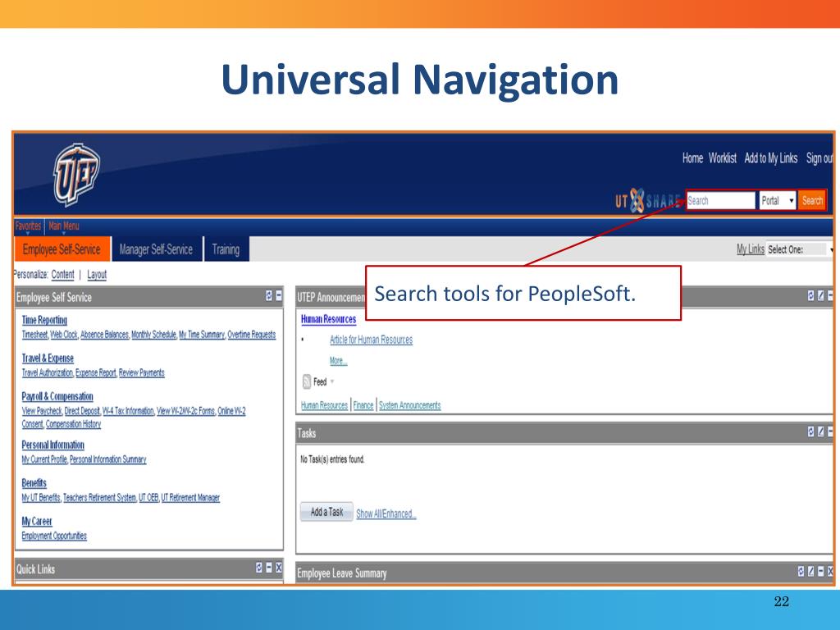Open the Benefits heading link

[34, 483]
